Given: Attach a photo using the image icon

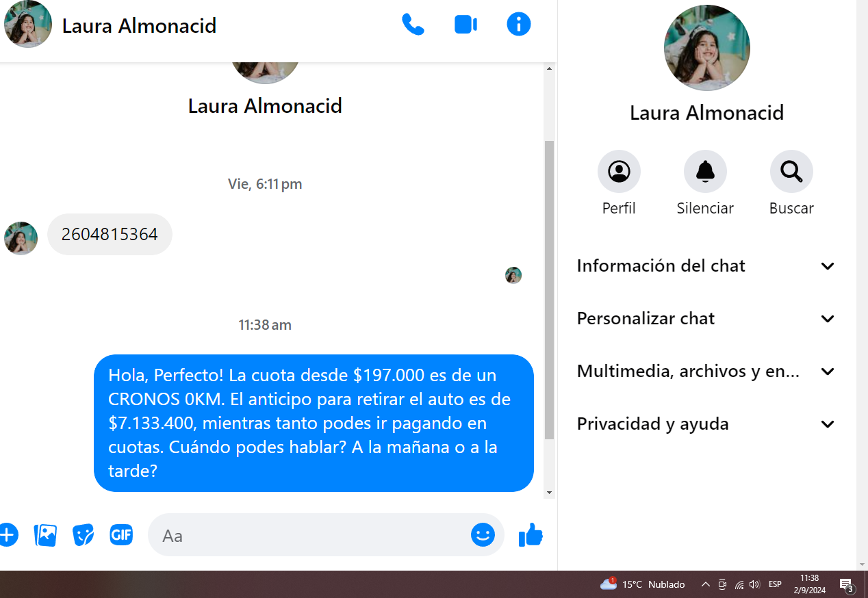Looking at the screenshot, I should click(45, 534).
